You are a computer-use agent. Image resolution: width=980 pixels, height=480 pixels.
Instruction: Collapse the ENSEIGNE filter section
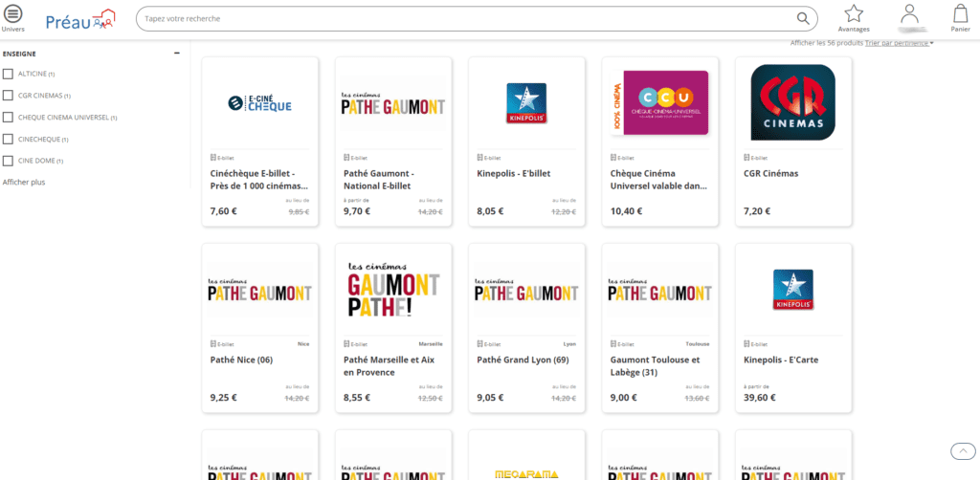(177, 54)
